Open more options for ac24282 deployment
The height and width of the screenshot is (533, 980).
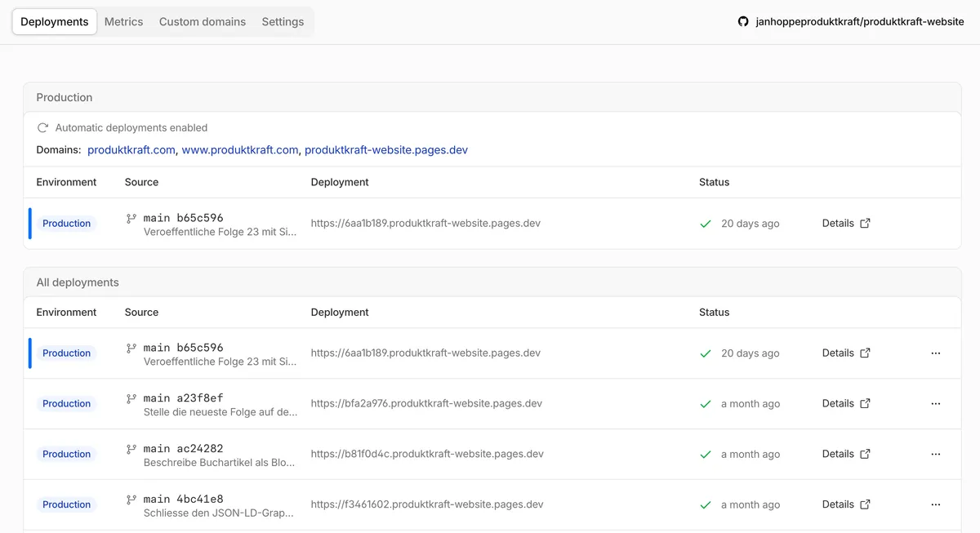pos(936,455)
